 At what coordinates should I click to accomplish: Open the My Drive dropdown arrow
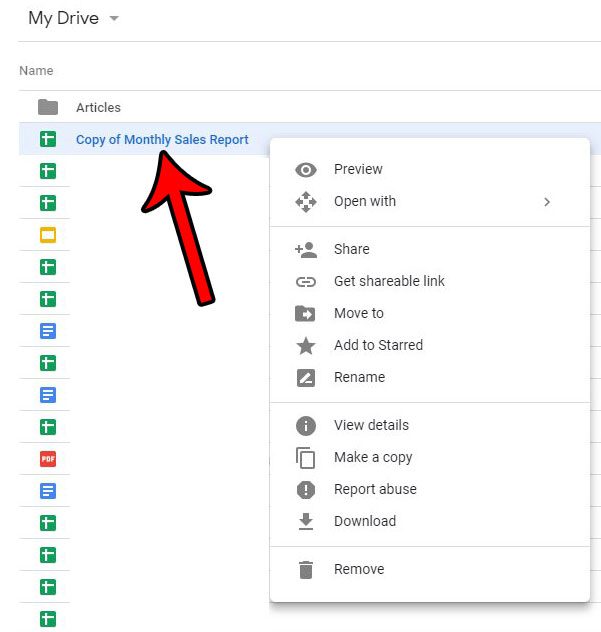[114, 19]
